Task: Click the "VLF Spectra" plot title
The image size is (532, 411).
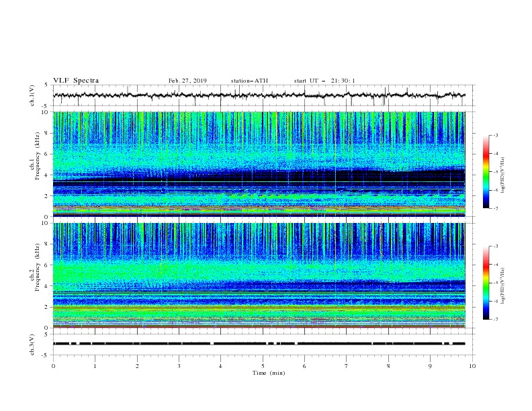Action: pos(76,81)
